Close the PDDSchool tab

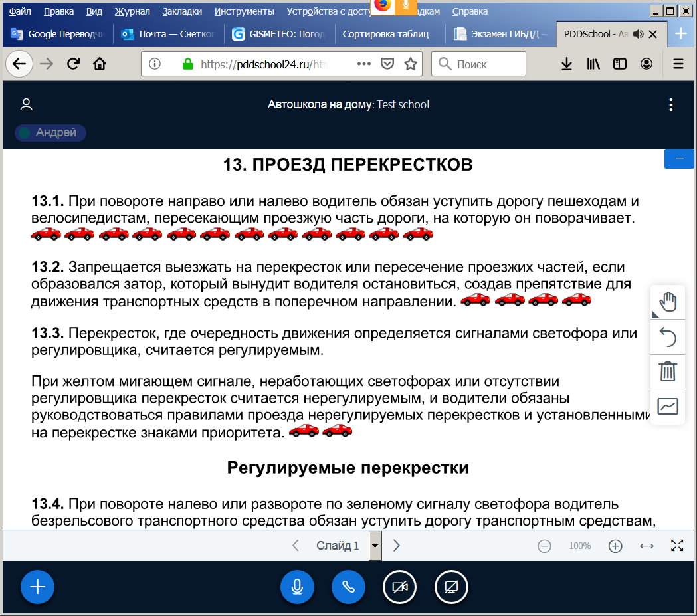pyautogui.click(x=653, y=35)
